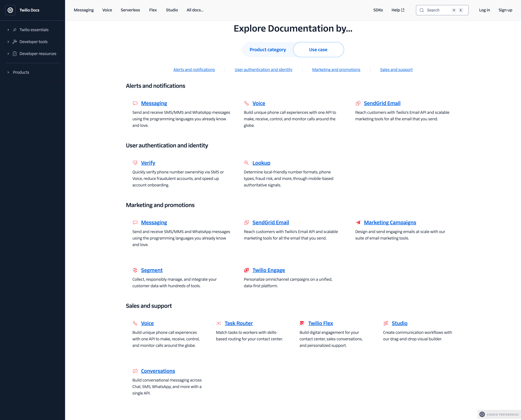The width and height of the screenshot is (521, 420).
Task: Open the Serverless menu item
Action: pos(130,10)
